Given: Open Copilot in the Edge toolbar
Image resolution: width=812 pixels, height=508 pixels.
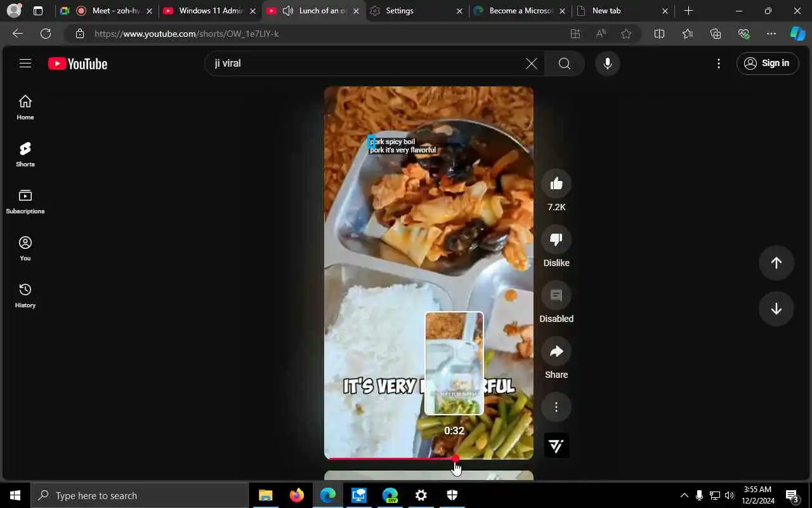Looking at the screenshot, I should pyautogui.click(x=797, y=34).
